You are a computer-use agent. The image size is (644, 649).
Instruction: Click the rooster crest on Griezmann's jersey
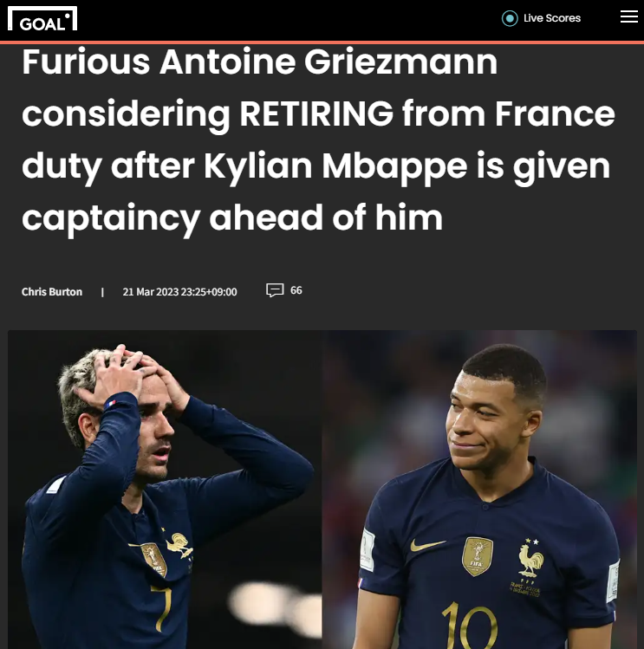coord(179,543)
